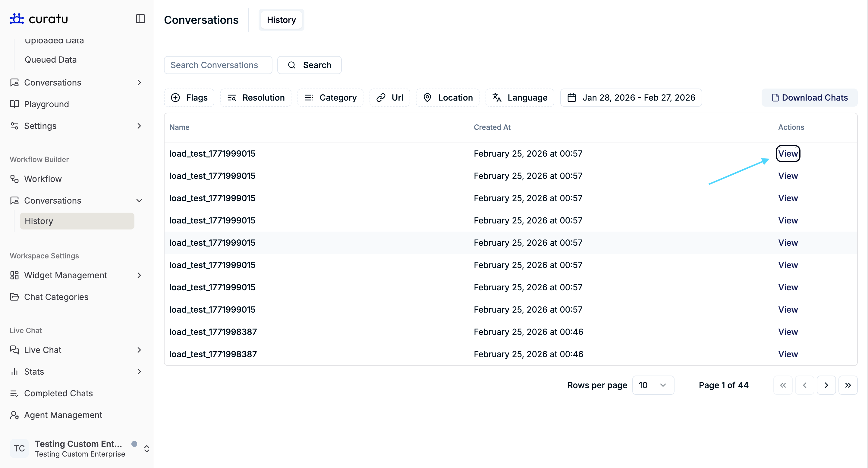View the load_test_1771998387 last row conversation
868x468 pixels.
click(788, 354)
